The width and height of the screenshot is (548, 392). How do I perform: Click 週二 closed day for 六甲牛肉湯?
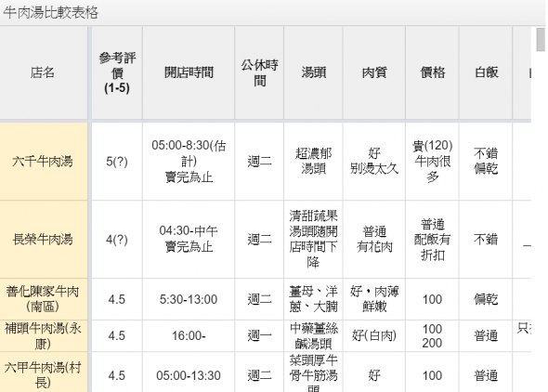pyautogui.click(x=259, y=372)
